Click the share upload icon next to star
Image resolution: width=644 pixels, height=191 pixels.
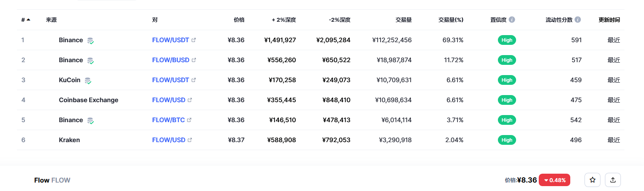pos(613,180)
